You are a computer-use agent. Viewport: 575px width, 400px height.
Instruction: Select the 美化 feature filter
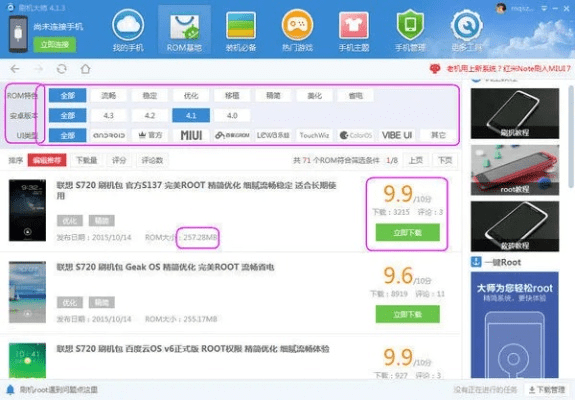[x=314, y=96]
